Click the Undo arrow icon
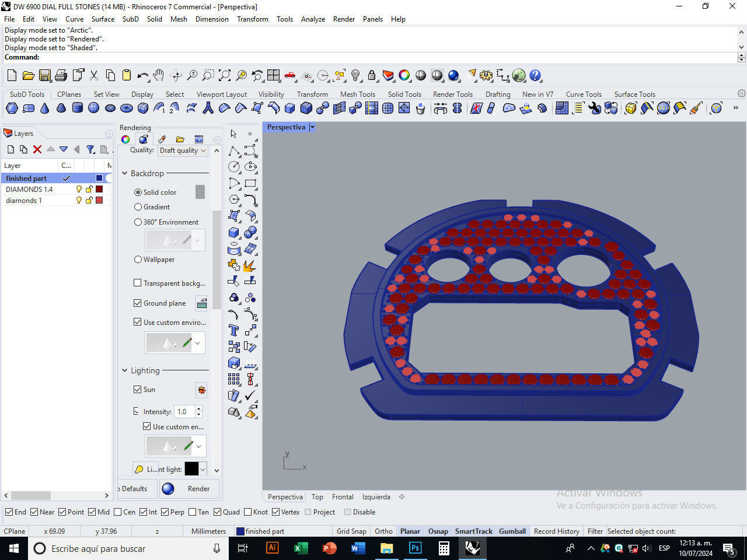Screen dimensions: 747x560 (142, 75)
